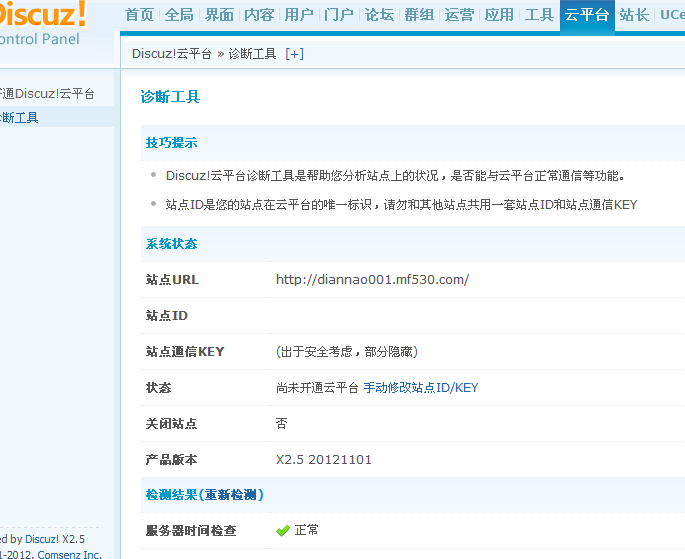Click the 服务器时间检查 label
Image resolution: width=685 pixels, height=559 pixels.
[x=191, y=531]
